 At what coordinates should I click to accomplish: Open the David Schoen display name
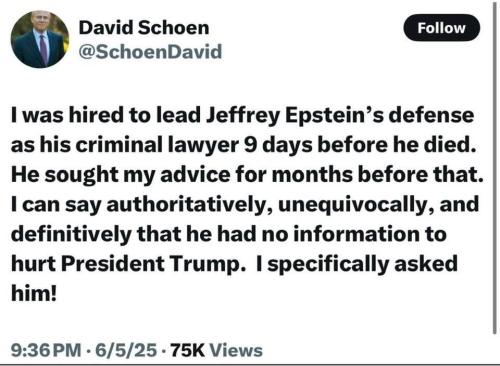pos(144,28)
